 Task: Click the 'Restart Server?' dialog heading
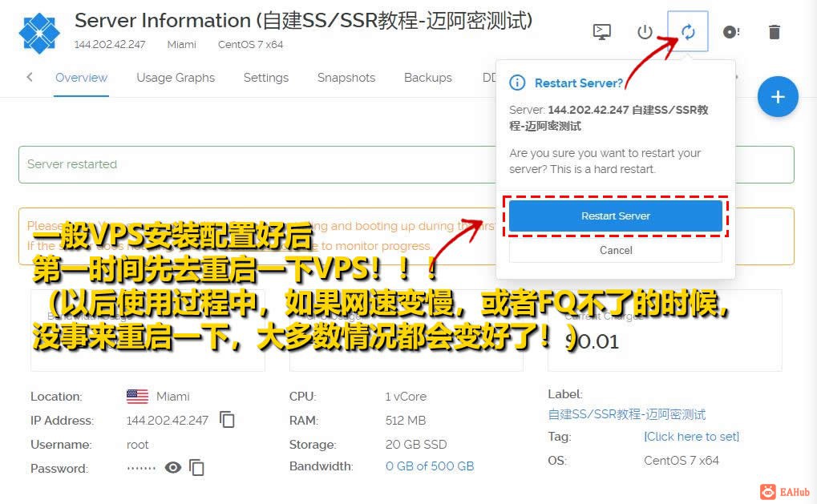(x=578, y=83)
